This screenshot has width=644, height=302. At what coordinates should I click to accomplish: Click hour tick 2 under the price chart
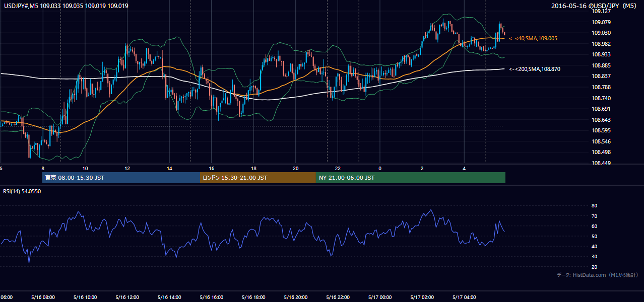422,168
